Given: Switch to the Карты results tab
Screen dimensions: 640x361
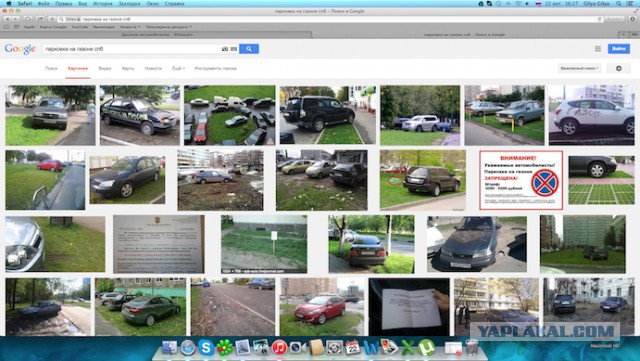Looking at the screenshot, I should [128, 69].
